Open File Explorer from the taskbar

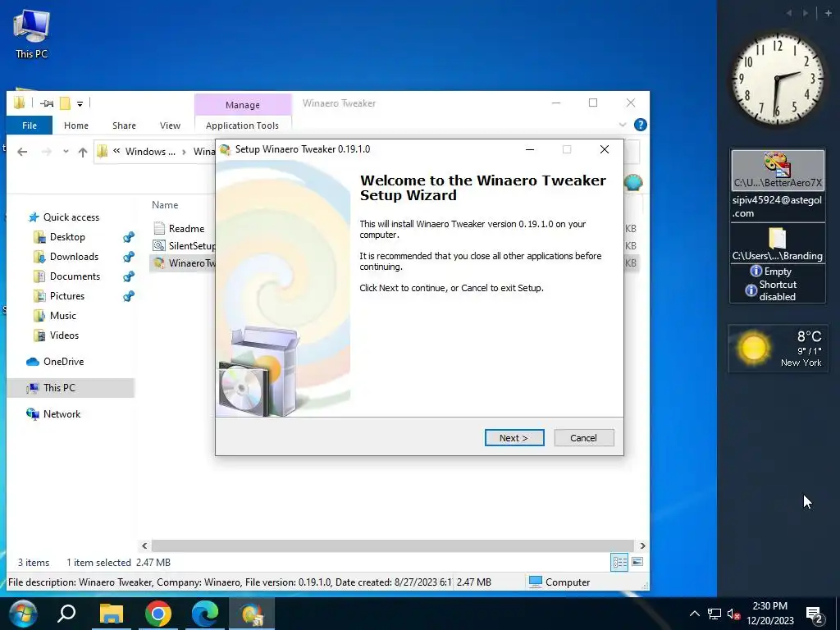pos(112,614)
